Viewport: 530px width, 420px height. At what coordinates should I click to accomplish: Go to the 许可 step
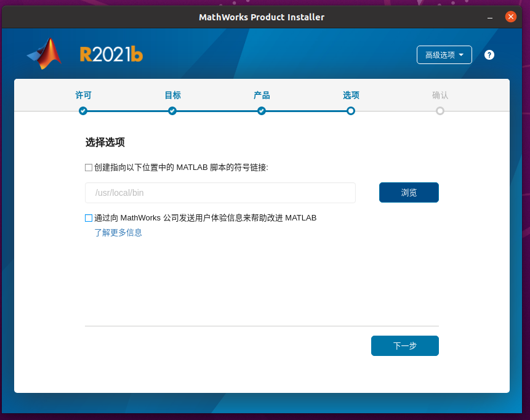pos(83,95)
